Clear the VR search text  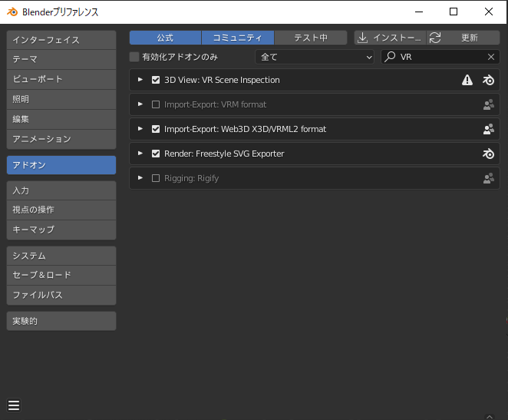pyautogui.click(x=491, y=57)
